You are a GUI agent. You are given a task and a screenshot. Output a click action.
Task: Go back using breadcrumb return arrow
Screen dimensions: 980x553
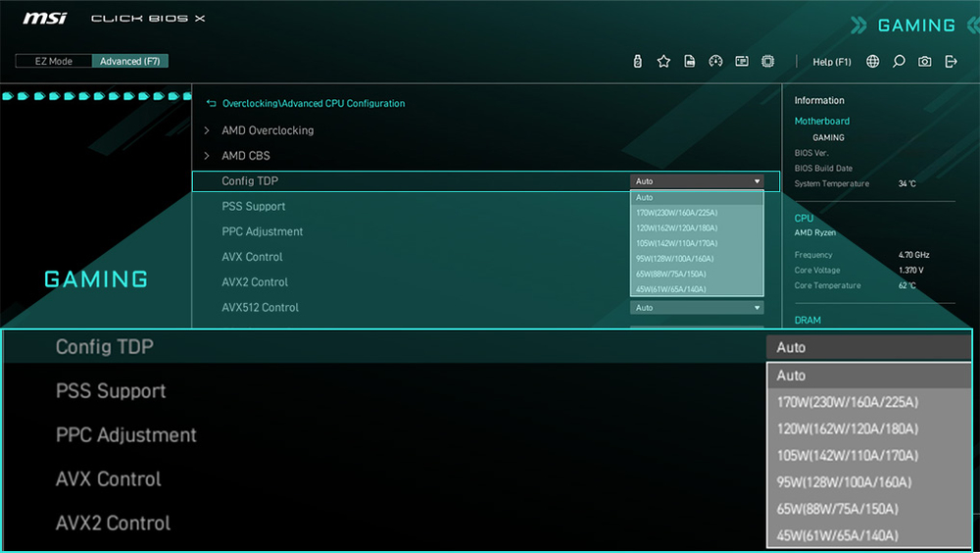point(211,104)
